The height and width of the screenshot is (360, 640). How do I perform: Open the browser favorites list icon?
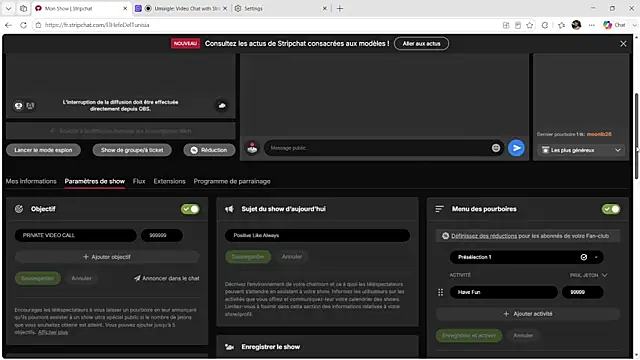[x=561, y=25]
